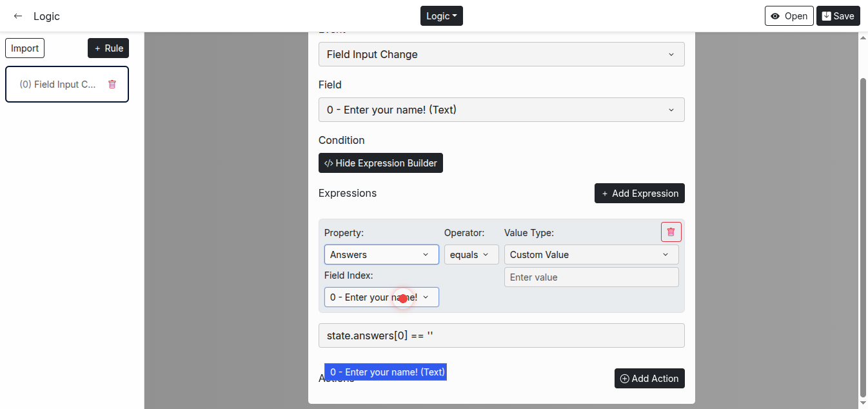Viewport: 868px width, 409px height.
Task: Hide the Expression Builder
Action: click(x=380, y=163)
